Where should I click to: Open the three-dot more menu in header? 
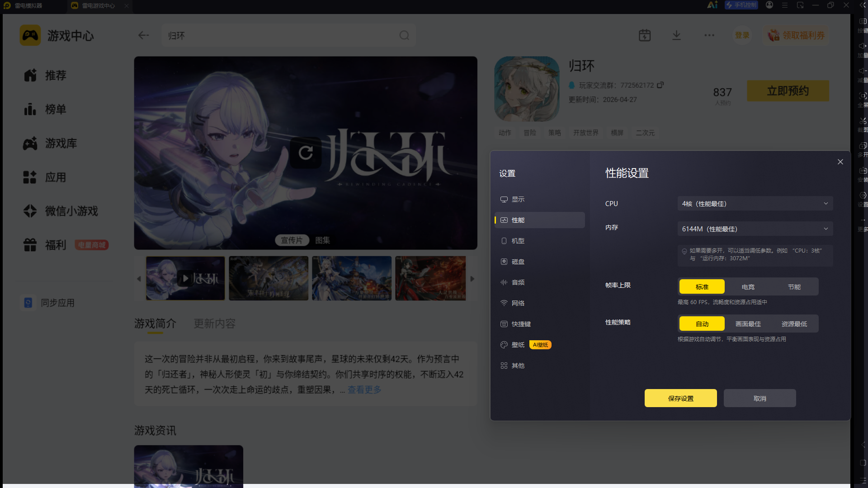[x=709, y=35]
